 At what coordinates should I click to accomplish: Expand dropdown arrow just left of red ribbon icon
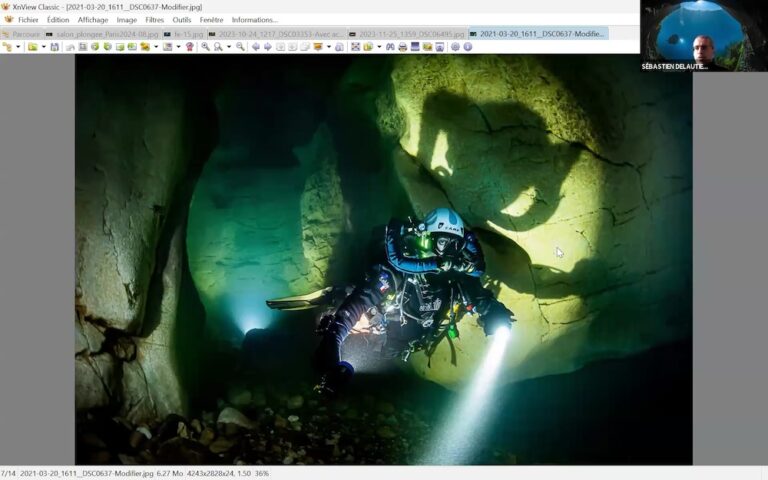178,47
